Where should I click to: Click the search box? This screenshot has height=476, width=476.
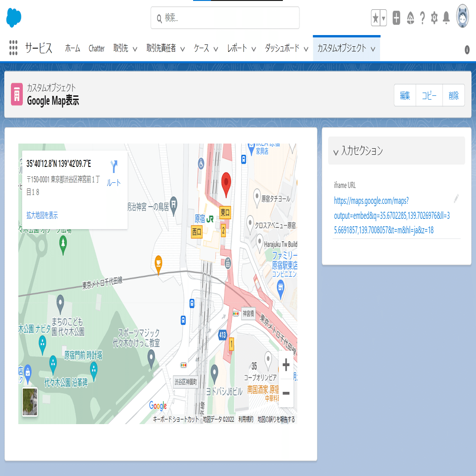click(225, 18)
